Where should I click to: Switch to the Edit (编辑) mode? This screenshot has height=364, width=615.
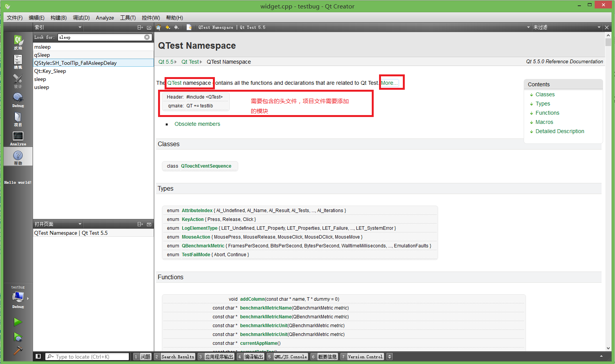[x=18, y=61]
